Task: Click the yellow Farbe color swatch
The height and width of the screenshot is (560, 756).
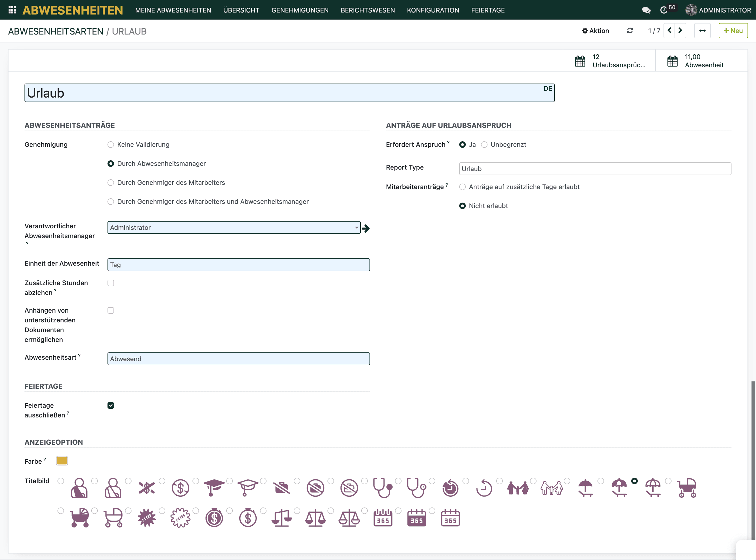Action: (x=62, y=461)
